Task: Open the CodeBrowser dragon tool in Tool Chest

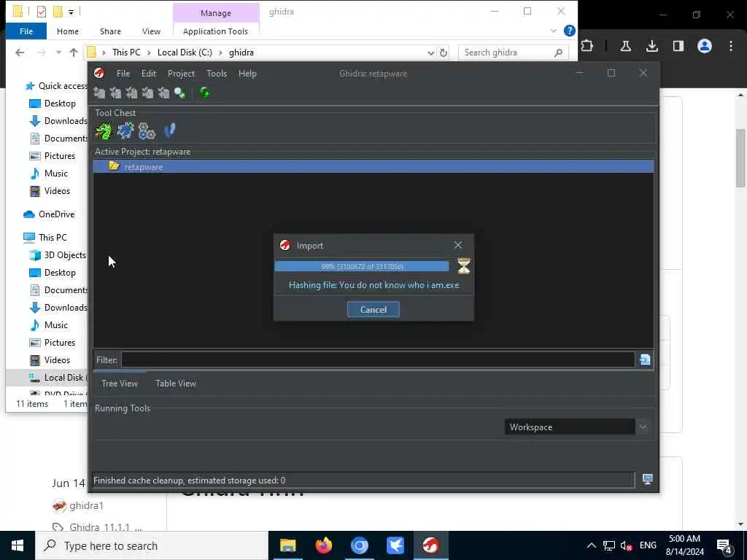Action: click(104, 130)
